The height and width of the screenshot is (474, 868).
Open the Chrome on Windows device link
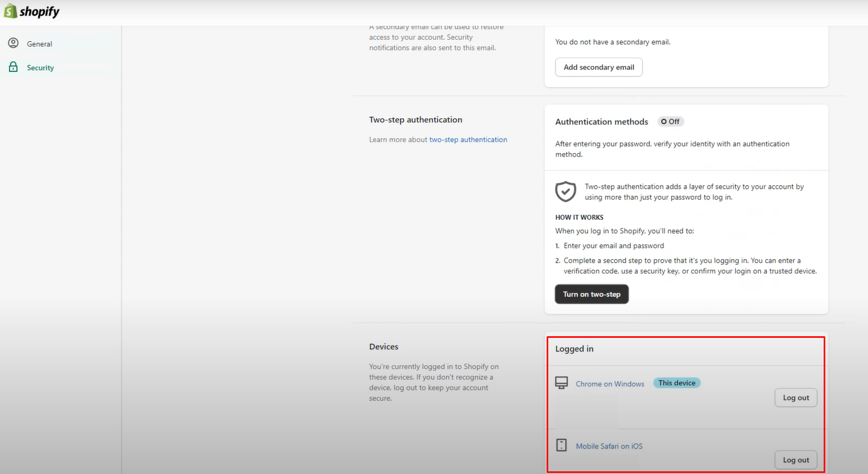click(610, 384)
